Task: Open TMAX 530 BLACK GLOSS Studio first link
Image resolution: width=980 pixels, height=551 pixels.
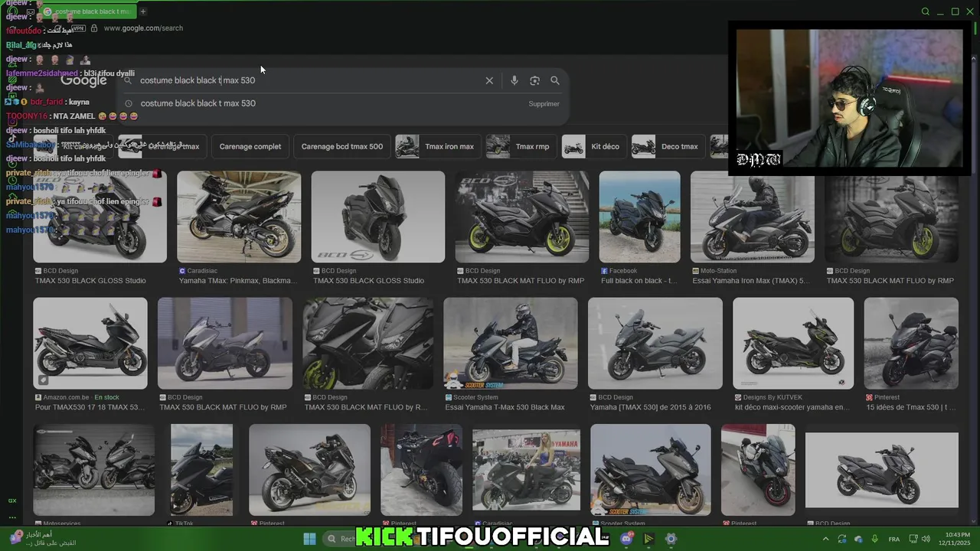Action: point(90,281)
